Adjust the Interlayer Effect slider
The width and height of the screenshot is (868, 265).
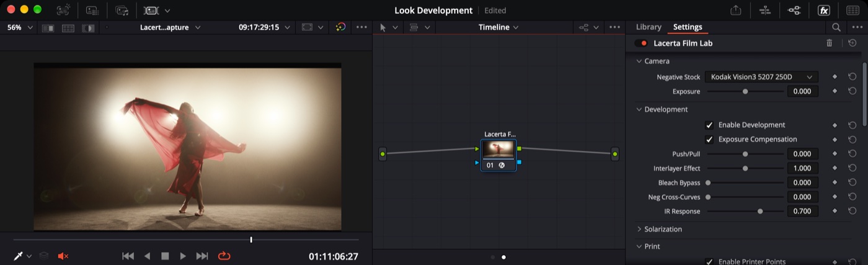click(x=745, y=168)
